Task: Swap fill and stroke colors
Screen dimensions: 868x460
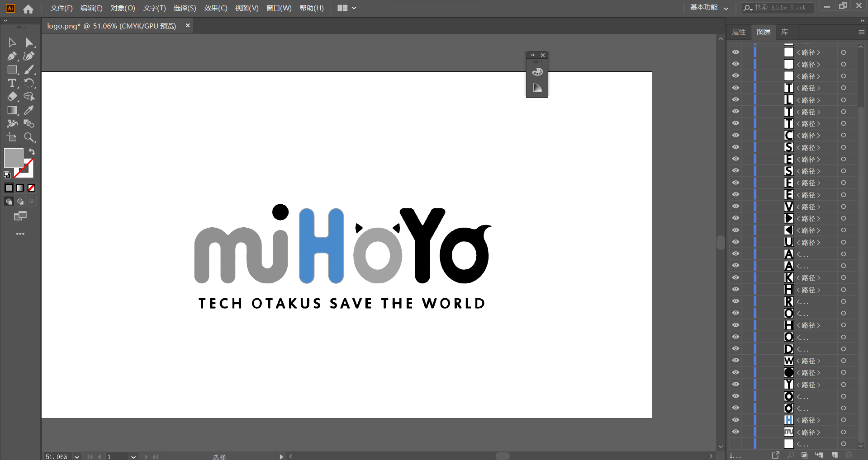Action: point(32,152)
